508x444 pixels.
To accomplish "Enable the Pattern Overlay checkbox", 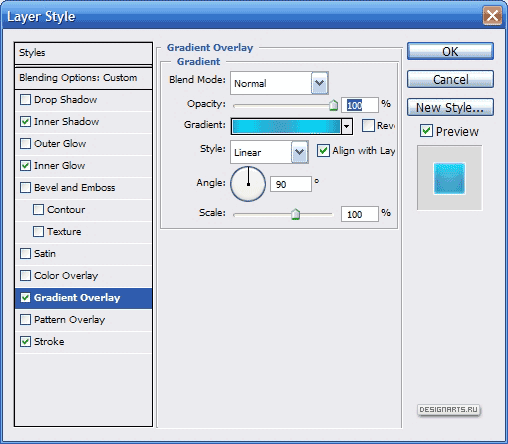I will coord(25,320).
